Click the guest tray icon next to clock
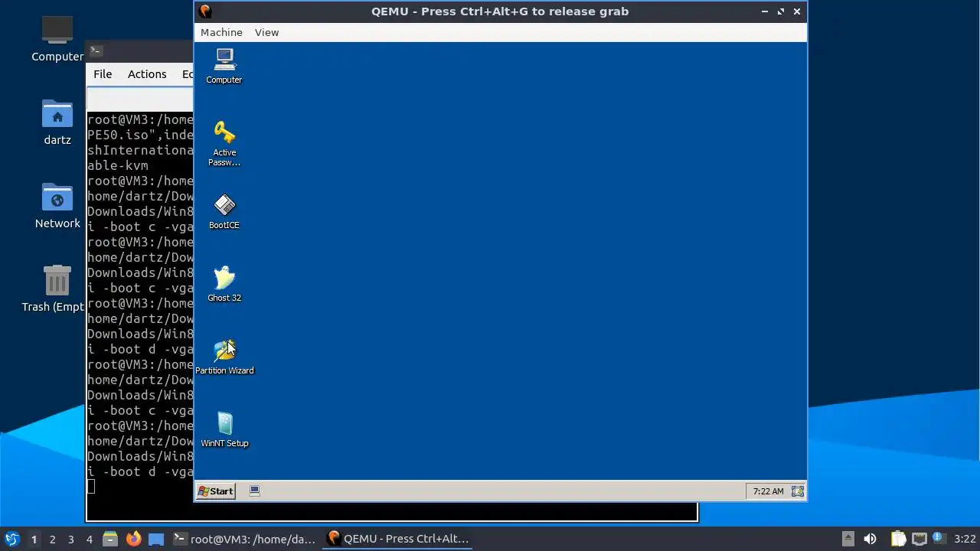This screenshot has width=980, height=551. [x=797, y=491]
